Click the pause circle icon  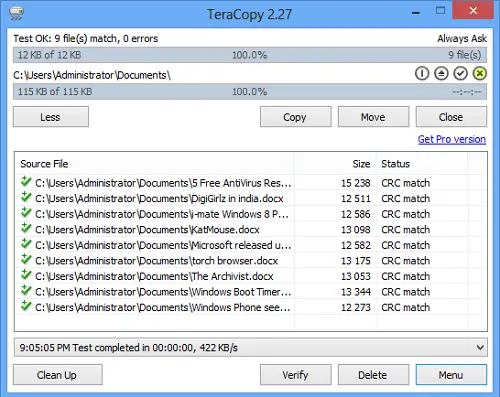pyautogui.click(x=422, y=74)
